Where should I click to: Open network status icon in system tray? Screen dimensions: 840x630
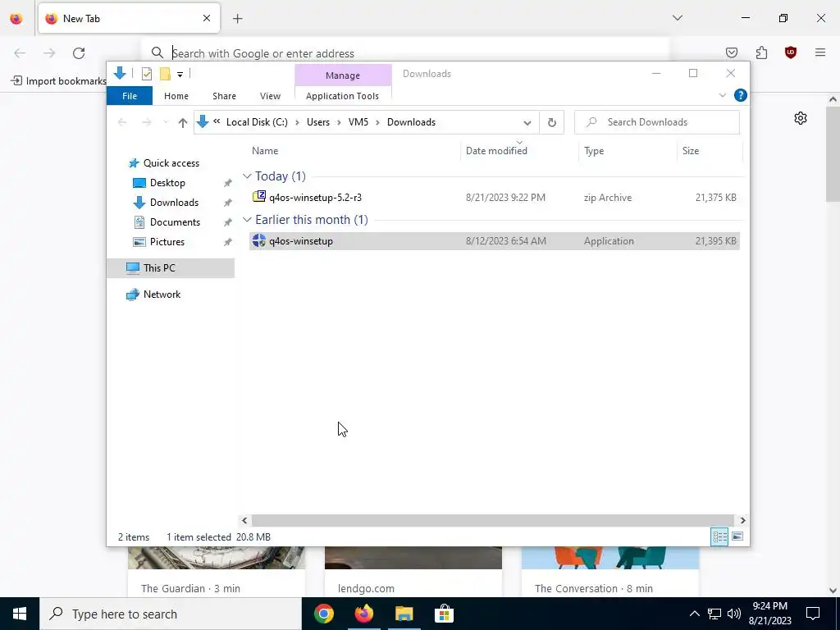[x=714, y=614]
